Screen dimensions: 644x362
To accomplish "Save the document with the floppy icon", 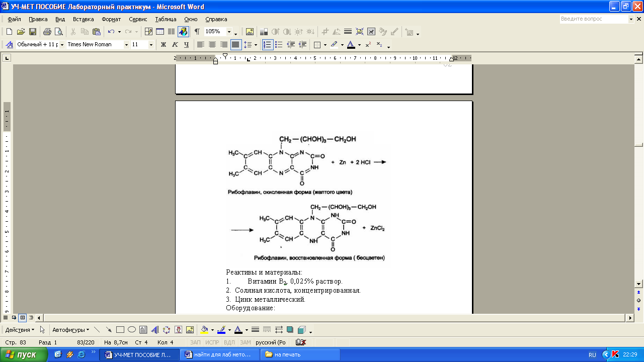I will 32,32.
